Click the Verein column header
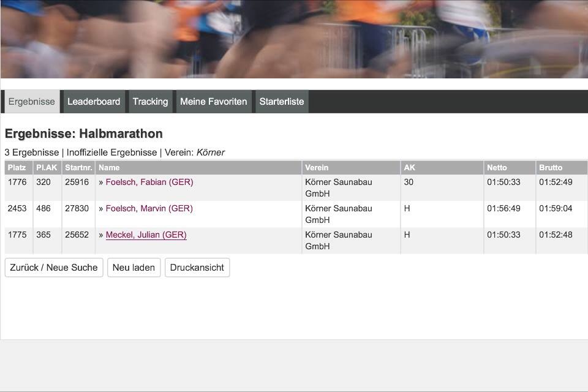This screenshot has height=392, width=588. pyautogui.click(x=351, y=168)
